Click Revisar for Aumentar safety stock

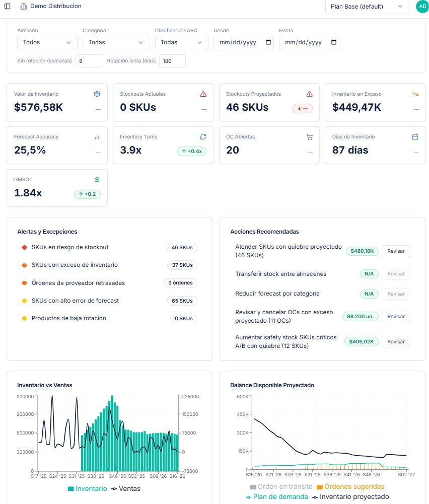(396, 342)
